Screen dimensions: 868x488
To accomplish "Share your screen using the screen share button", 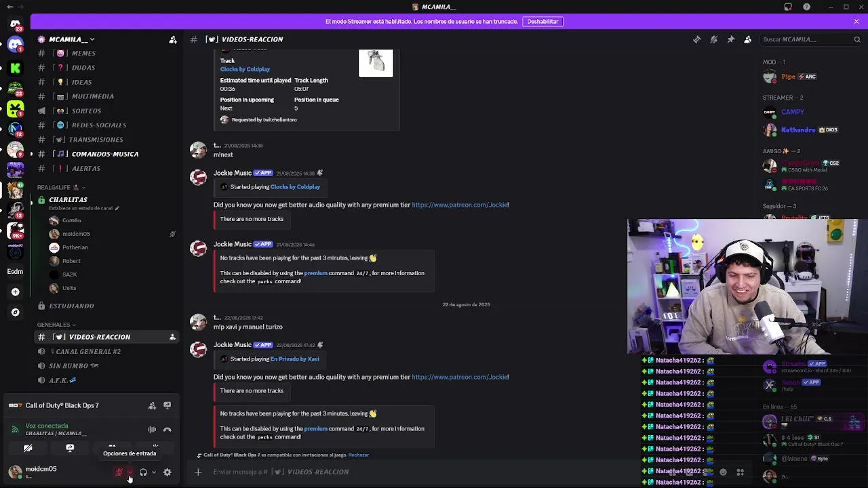I will pos(70,448).
